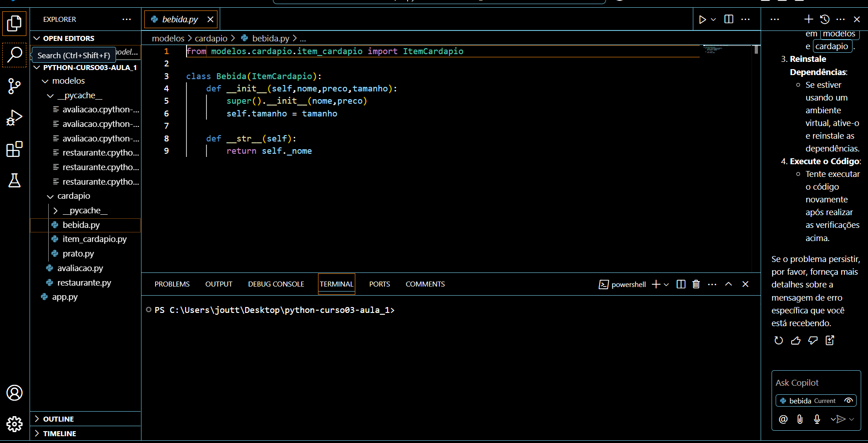Image resolution: width=868 pixels, height=443 pixels.
Task: Run the Python file play button
Action: (x=702, y=20)
